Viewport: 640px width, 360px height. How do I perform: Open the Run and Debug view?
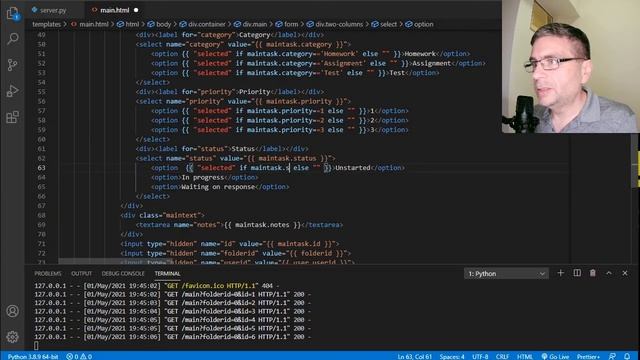13,91
